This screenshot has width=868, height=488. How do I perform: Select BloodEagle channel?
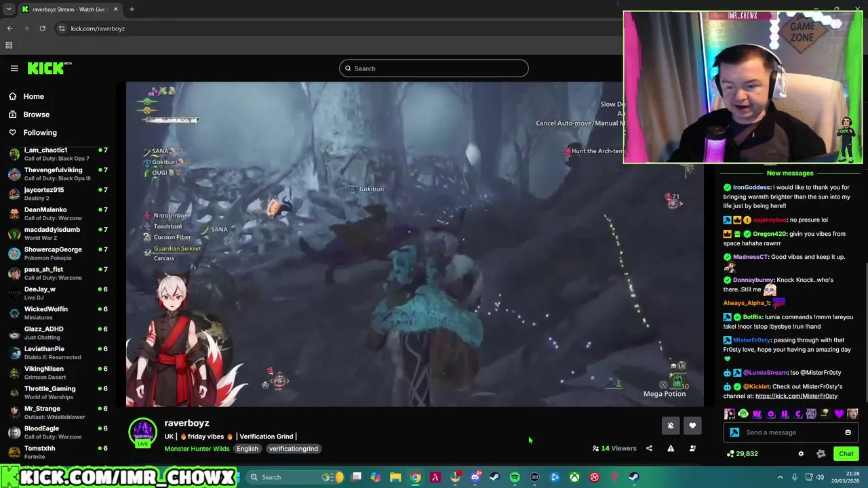[58, 432]
